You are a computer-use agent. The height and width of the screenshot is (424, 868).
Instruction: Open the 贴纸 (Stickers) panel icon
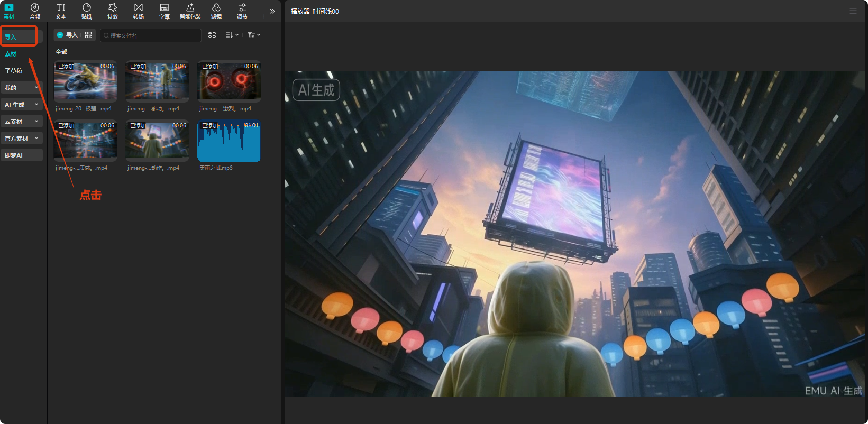(87, 11)
